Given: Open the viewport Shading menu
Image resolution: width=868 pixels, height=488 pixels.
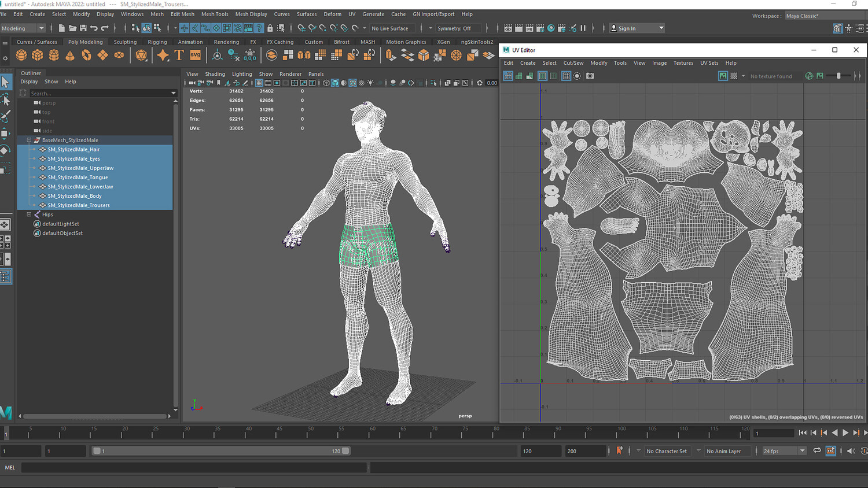Looking at the screenshot, I should 215,74.
